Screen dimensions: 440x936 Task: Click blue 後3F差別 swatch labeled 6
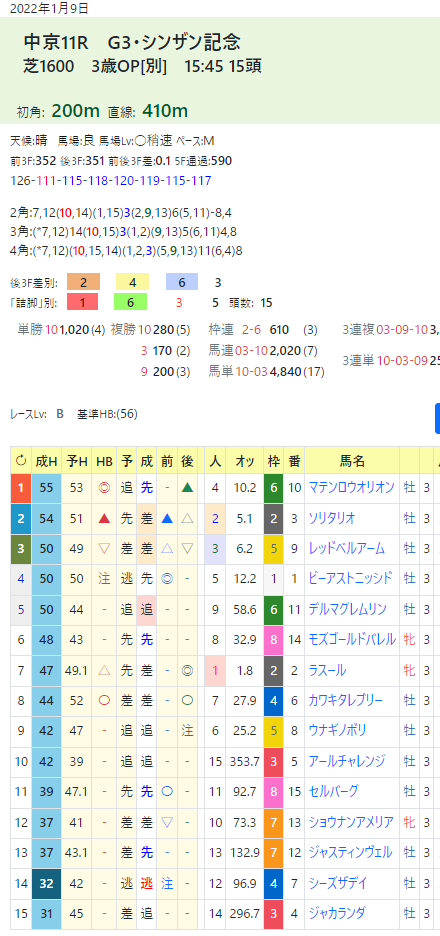coord(179,282)
